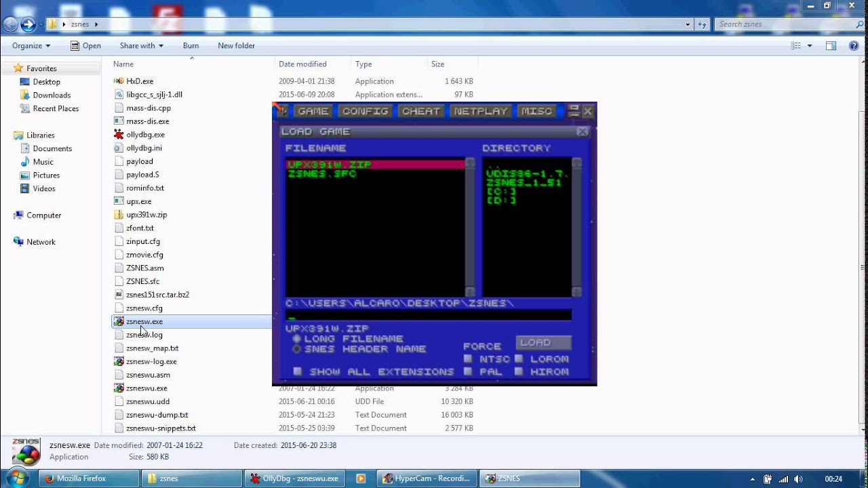The width and height of the screenshot is (868, 488).
Task: Select Videos library in sidebar
Action: pos(44,188)
